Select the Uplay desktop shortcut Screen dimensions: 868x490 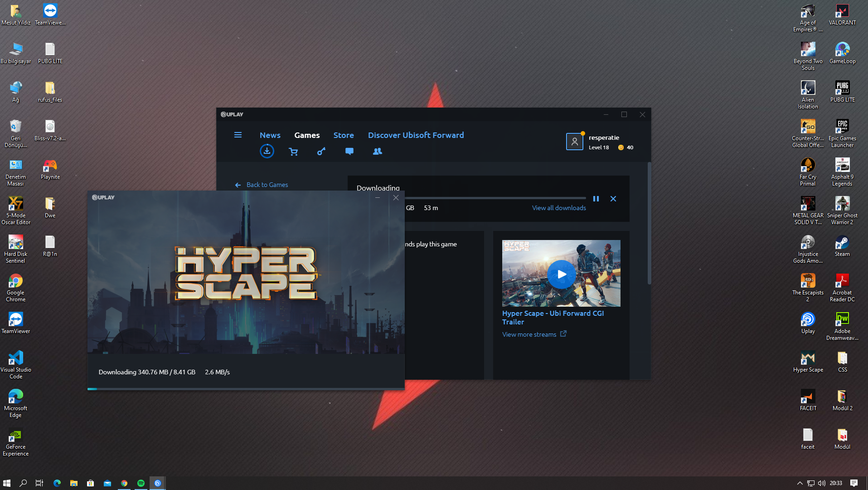(808, 323)
